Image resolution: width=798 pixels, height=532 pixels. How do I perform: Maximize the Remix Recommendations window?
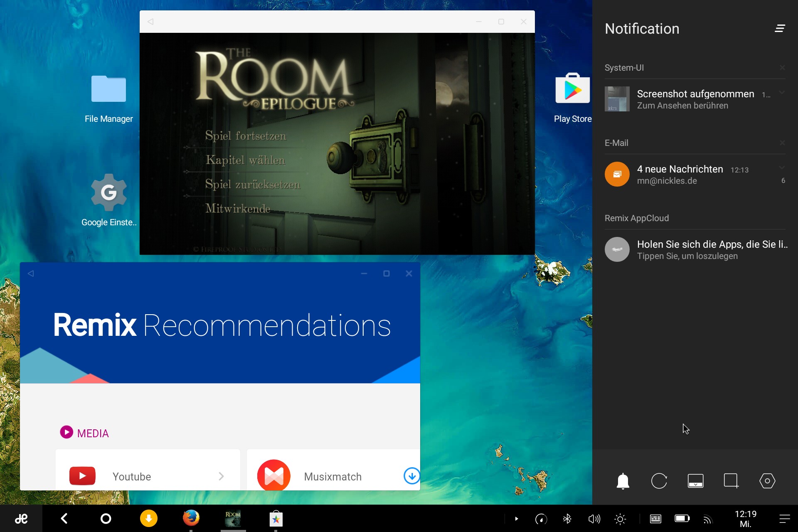click(387, 273)
